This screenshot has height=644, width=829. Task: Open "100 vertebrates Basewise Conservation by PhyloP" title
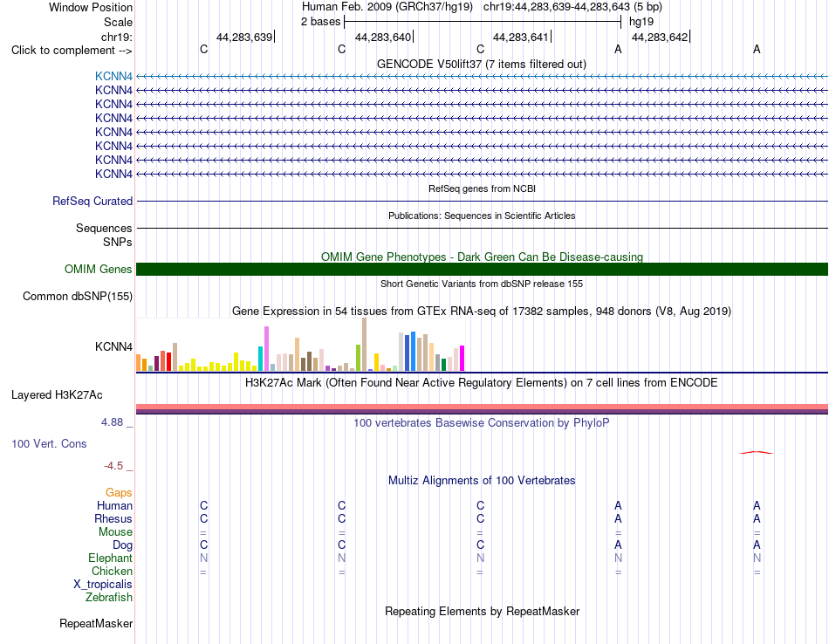481,423
